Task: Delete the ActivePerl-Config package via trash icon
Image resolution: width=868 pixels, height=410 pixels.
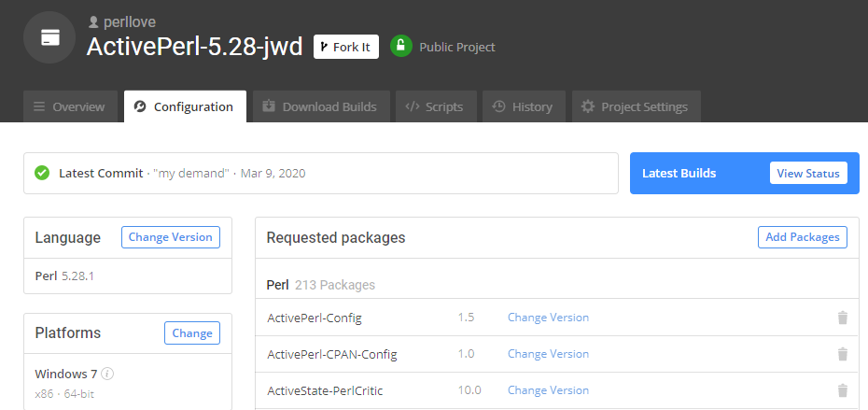Action: 842,318
